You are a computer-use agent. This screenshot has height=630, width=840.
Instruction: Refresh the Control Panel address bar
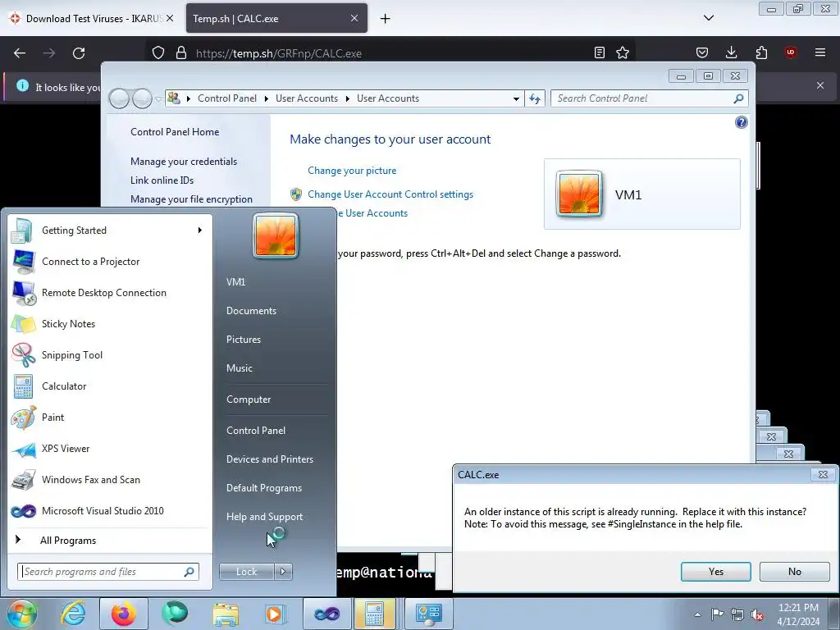[x=535, y=98]
